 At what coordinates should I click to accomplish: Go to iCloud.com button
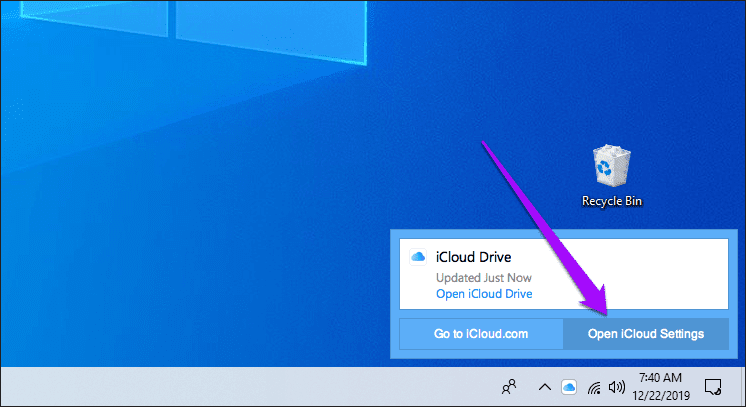[481, 334]
